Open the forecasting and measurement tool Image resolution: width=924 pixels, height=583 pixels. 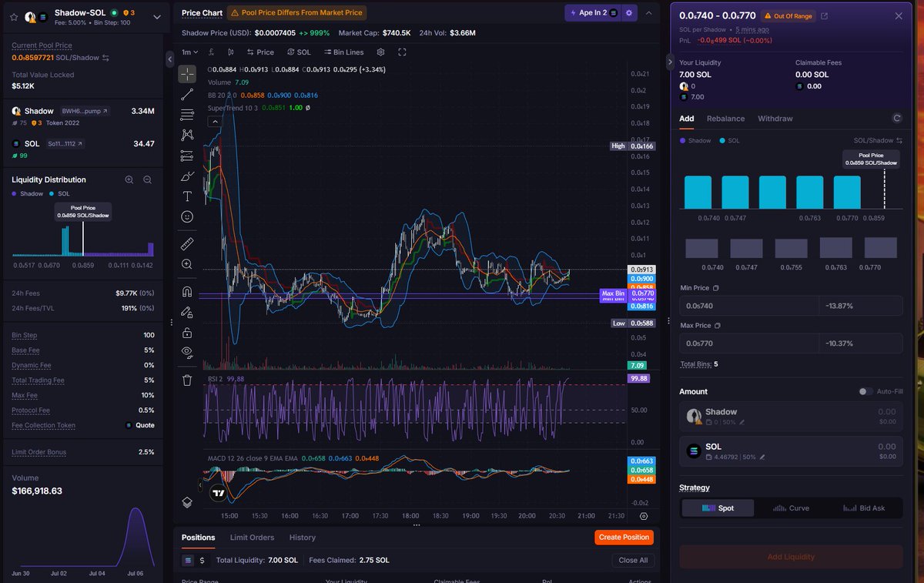pos(187,156)
